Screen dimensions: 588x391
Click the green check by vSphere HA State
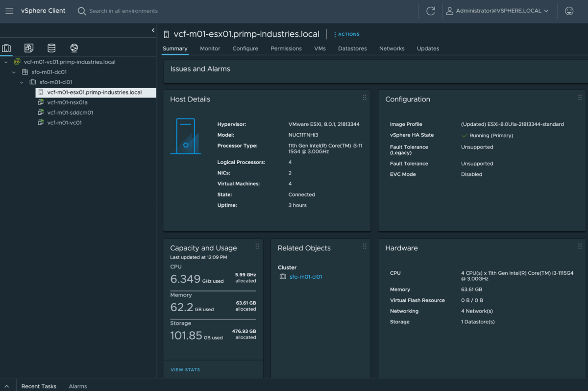[x=465, y=136]
